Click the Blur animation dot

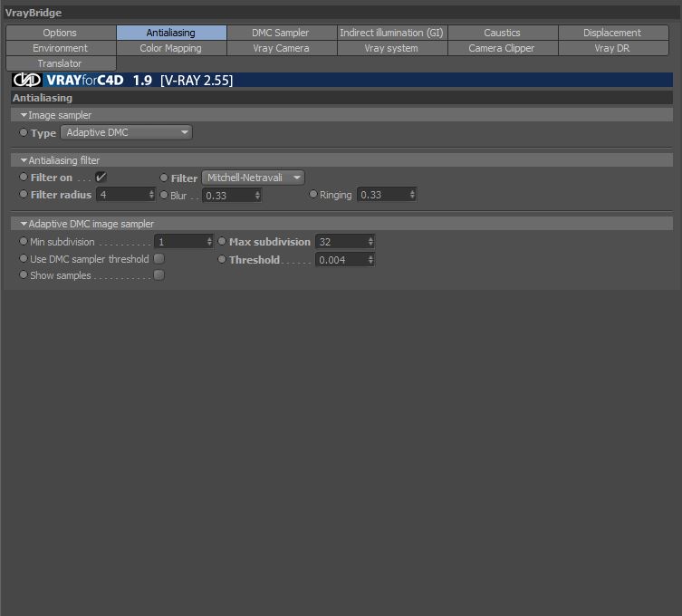[x=164, y=195]
